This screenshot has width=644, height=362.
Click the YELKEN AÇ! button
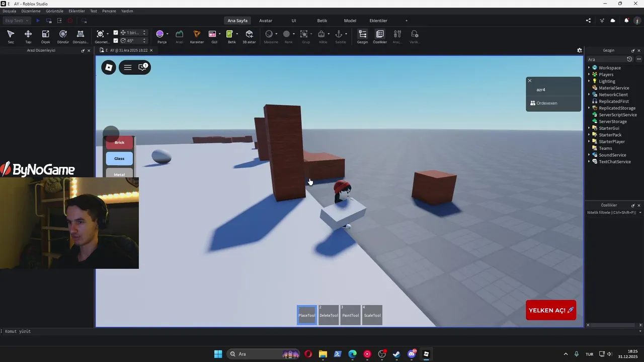(x=551, y=310)
